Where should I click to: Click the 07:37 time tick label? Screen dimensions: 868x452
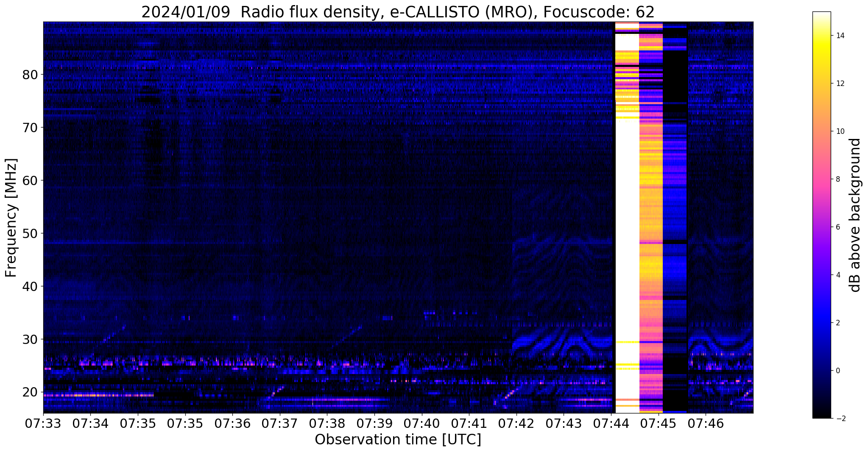pyautogui.click(x=280, y=423)
